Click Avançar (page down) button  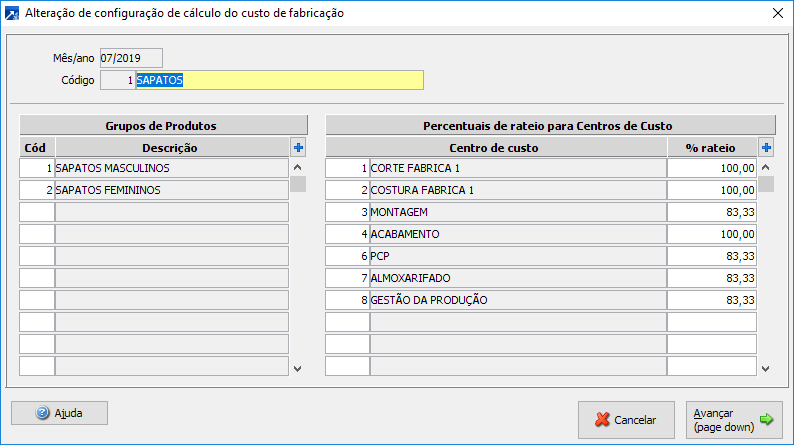[x=734, y=419]
